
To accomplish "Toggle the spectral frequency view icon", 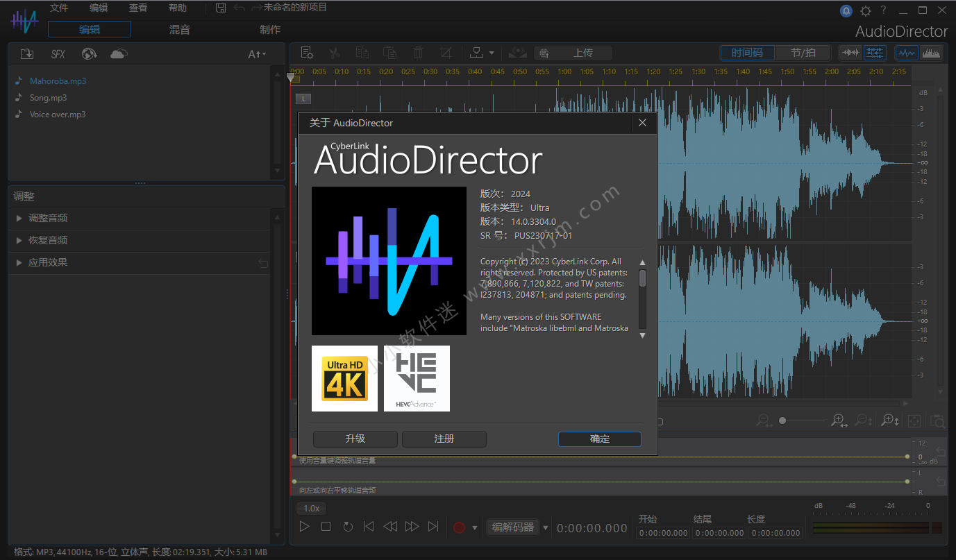I will coord(931,53).
